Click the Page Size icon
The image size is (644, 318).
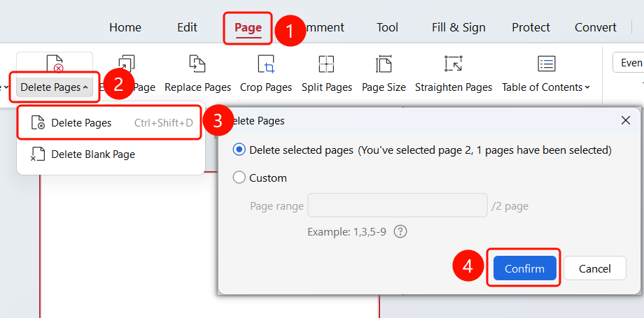pos(384,64)
